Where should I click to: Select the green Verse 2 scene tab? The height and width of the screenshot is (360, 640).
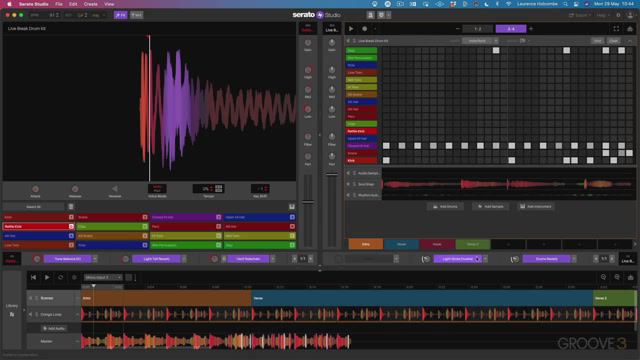tap(473, 244)
